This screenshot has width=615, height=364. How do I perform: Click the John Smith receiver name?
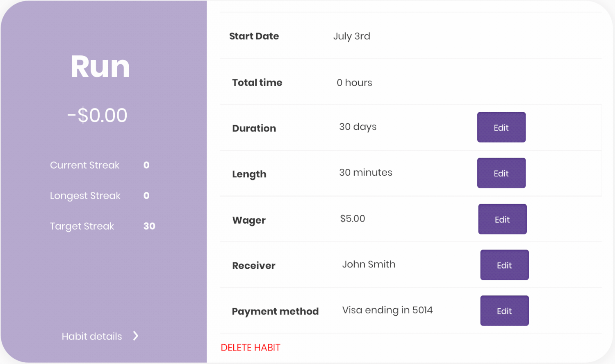(369, 264)
